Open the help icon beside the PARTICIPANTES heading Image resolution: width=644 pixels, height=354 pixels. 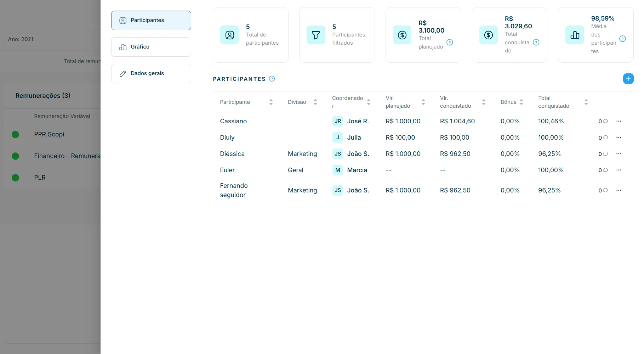coord(272,79)
